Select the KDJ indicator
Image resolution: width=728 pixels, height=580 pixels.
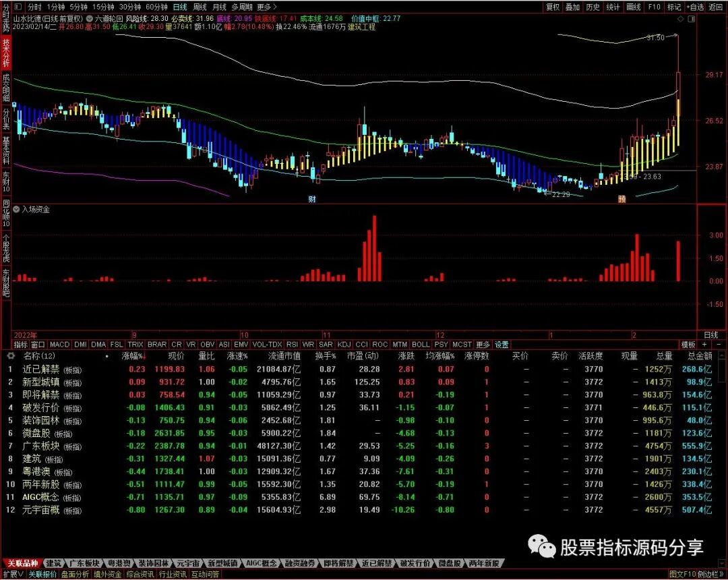point(344,345)
